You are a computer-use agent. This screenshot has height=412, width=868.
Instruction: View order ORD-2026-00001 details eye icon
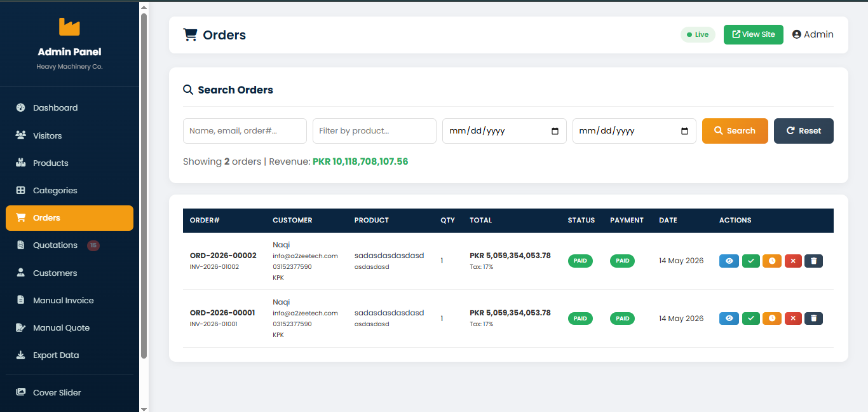tap(729, 318)
